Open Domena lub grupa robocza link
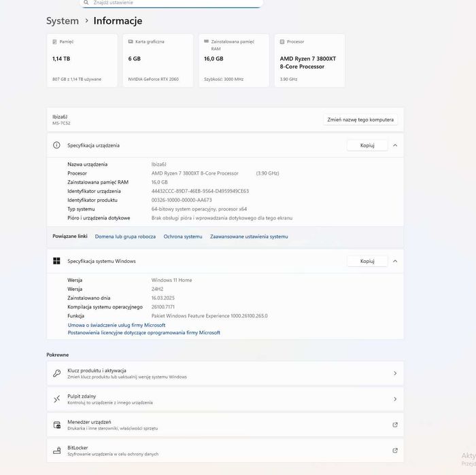The height and width of the screenshot is (475, 476). point(125,236)
